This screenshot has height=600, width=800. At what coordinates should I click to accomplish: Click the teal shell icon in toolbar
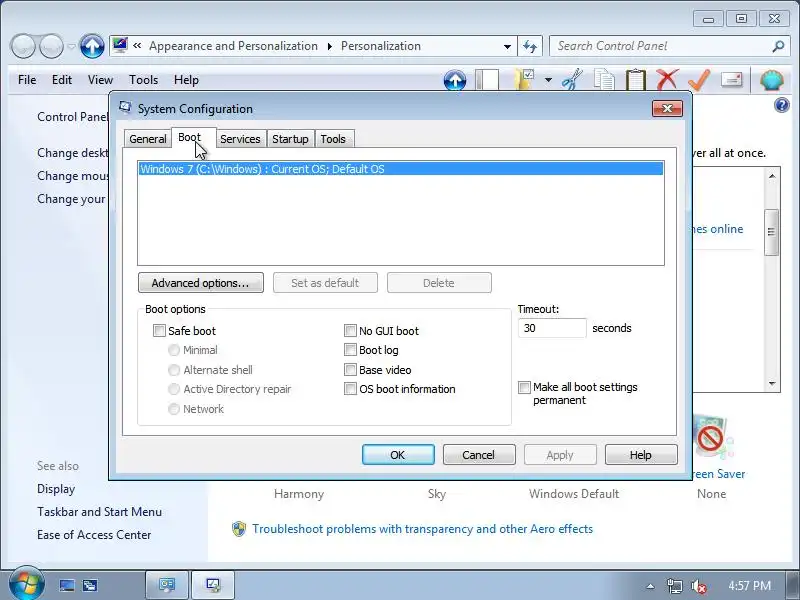point(771,80)
